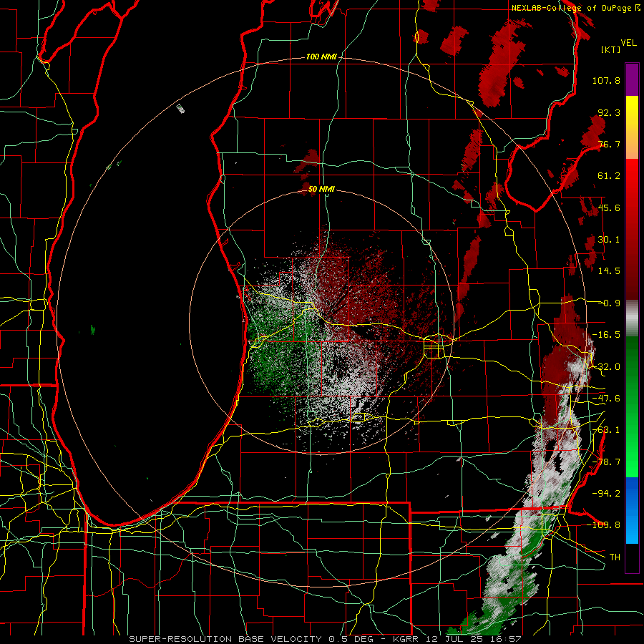
Task: Click the [KT] units label
Action: pyautogui.click(x=611, y=49)
